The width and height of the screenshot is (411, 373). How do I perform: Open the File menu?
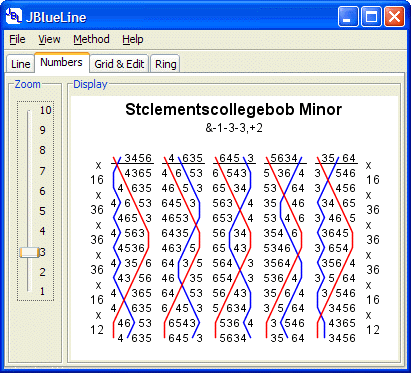[x=17, y=39]
